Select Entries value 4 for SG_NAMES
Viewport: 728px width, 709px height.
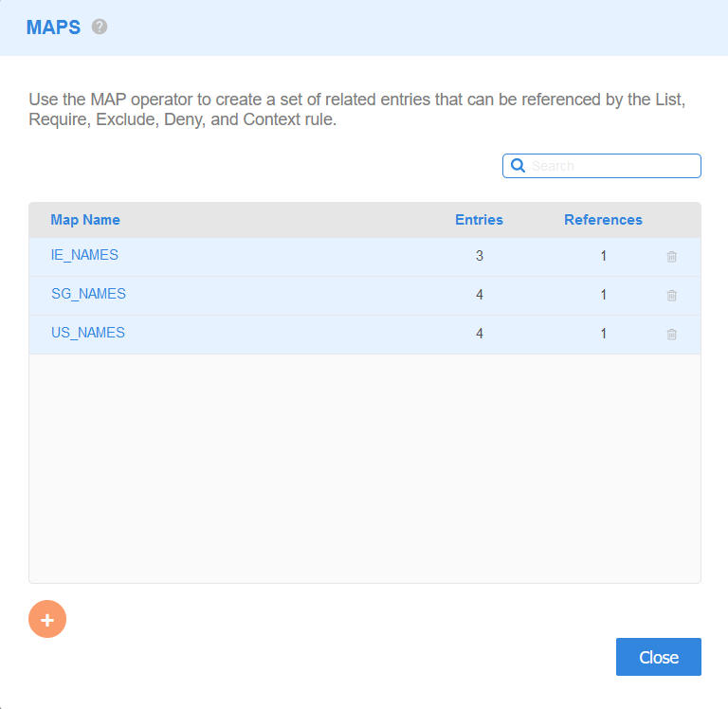coord(480,295)
